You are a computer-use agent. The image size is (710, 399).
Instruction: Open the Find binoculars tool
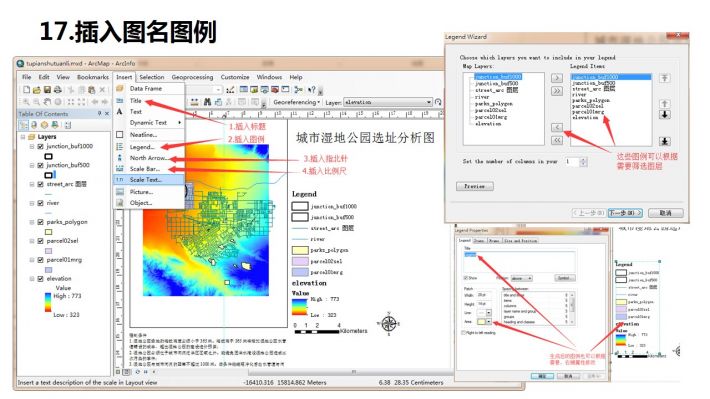207,102
